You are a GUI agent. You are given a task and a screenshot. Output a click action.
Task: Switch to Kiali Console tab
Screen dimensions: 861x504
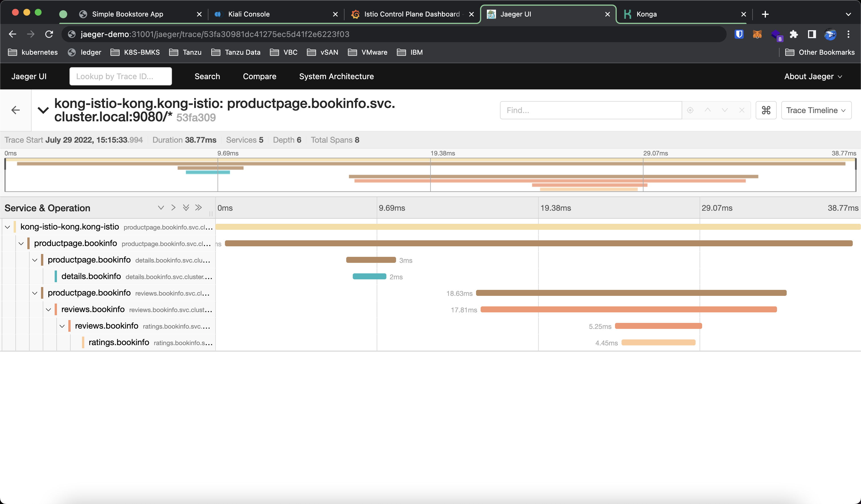pos(249,14)
